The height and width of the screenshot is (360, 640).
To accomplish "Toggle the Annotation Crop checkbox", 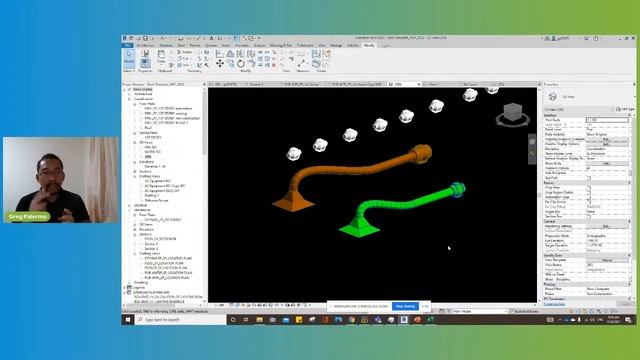I will tap(589, 197).
